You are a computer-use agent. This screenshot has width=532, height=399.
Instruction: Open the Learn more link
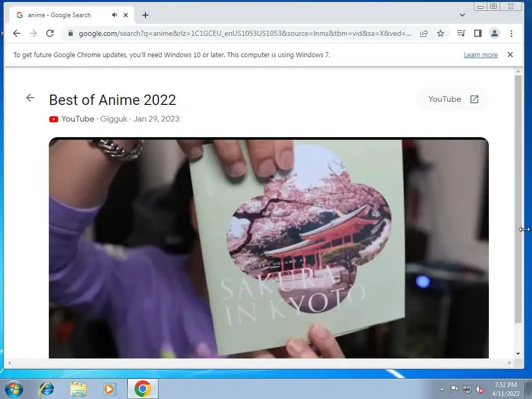tap(481, 55)
